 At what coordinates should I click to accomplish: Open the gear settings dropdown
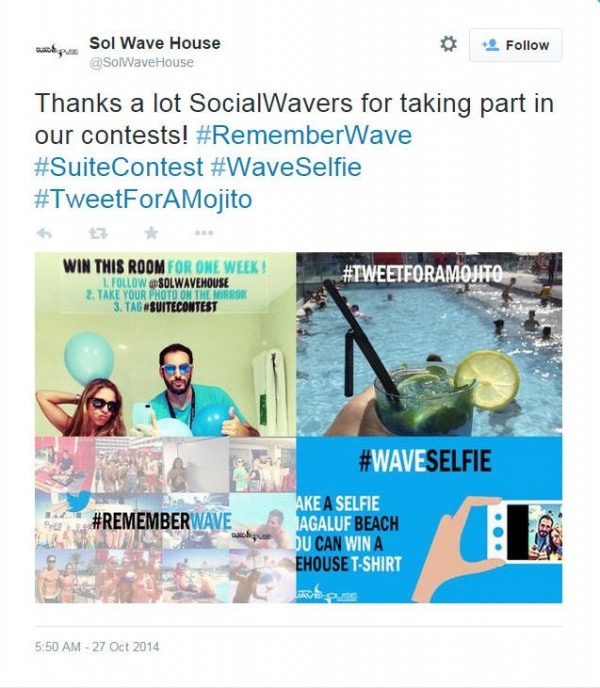pos(448,44)
